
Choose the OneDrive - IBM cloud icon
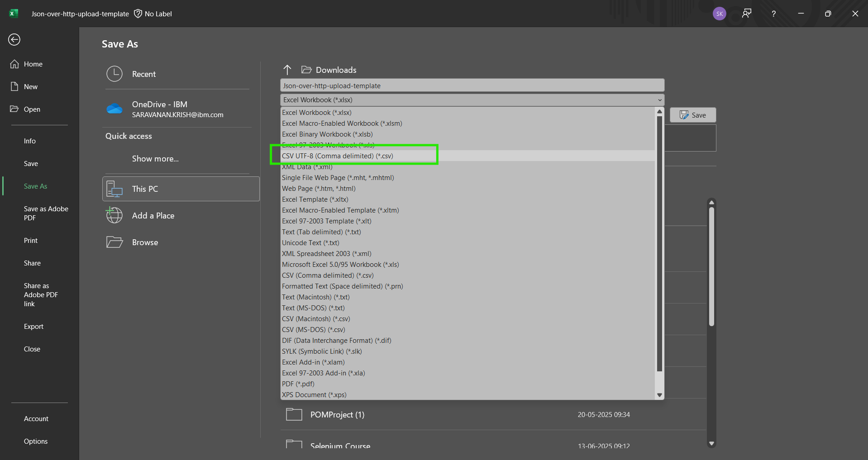tap(114, 109)
